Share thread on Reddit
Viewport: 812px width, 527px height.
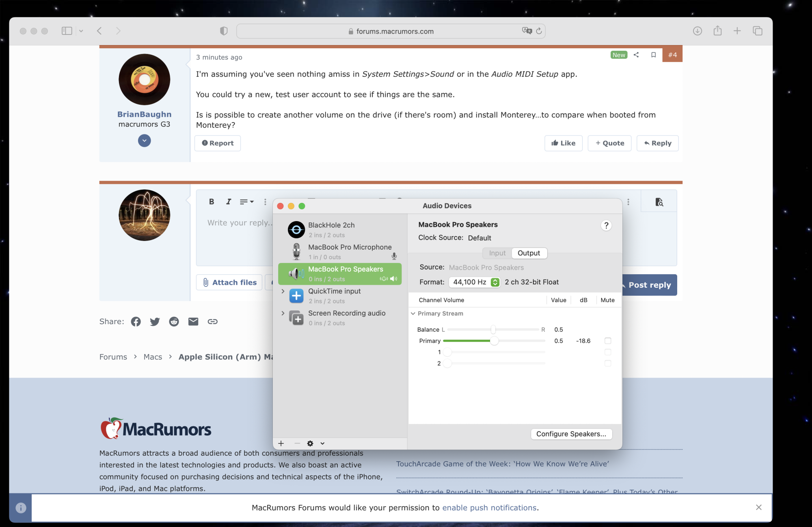click(174, 322)
